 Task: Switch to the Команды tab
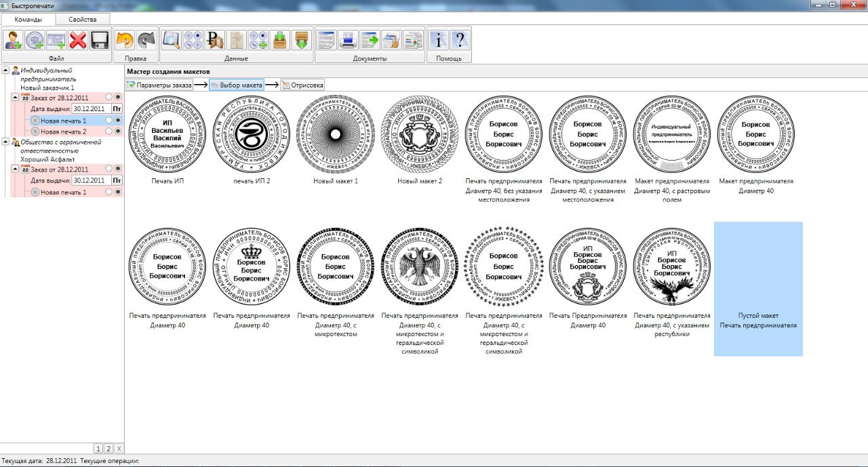28,19
